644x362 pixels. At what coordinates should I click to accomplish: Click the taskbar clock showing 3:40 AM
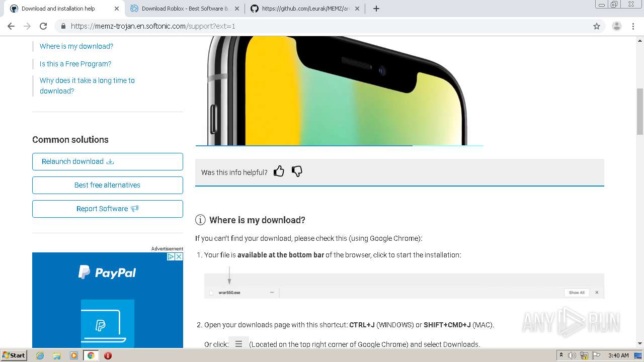[618, 355]
